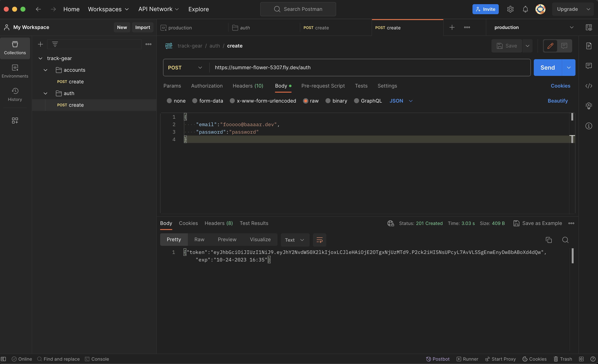598x364 pixels.
Task: Open collections options three-dot menu
Action: pyautogui.click(x=148, y=44)
